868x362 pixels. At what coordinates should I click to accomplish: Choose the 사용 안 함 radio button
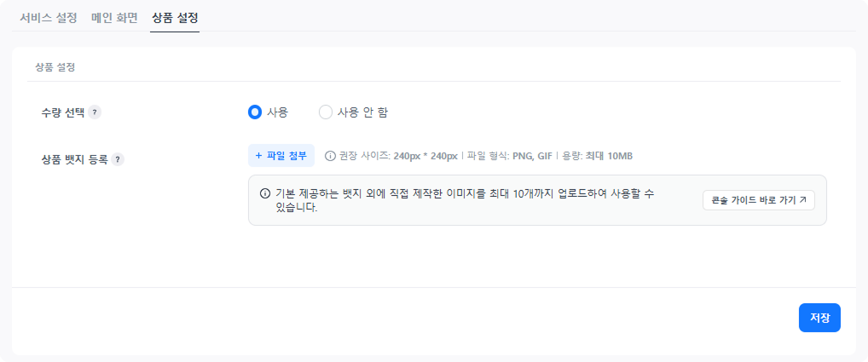coord(325,112)
